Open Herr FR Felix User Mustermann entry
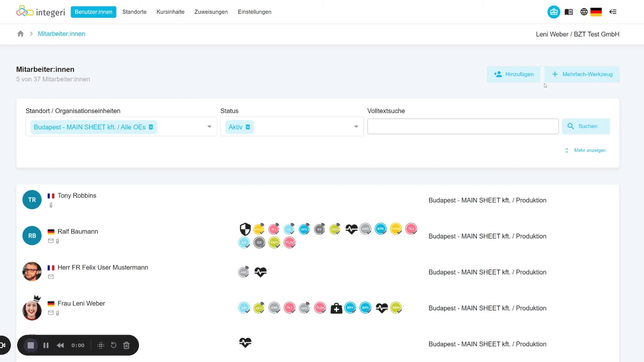The height and width of the screenshot is (362, 644). tap(103, 267)
